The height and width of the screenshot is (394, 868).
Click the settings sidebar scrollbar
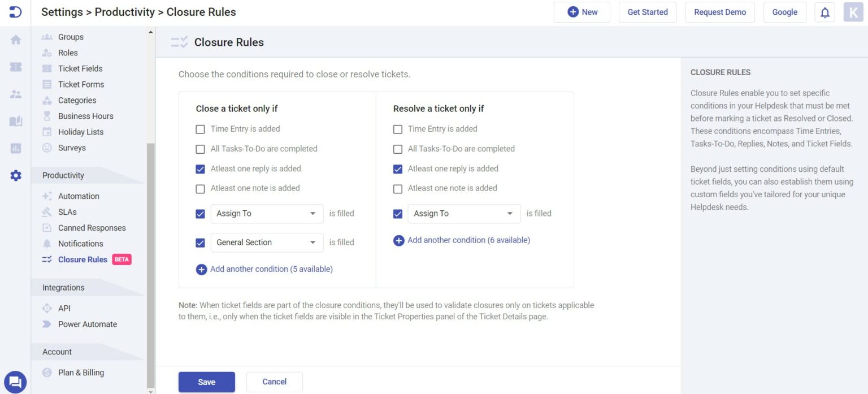[150, 254]
